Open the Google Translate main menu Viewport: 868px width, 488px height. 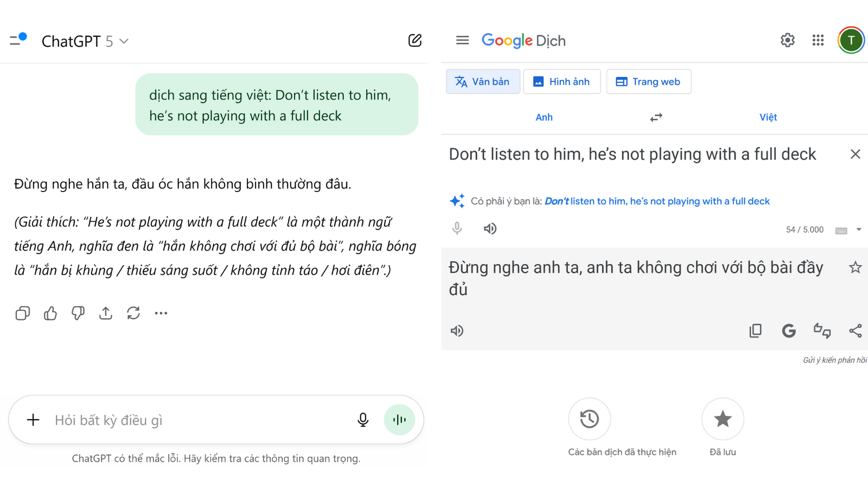462,41
